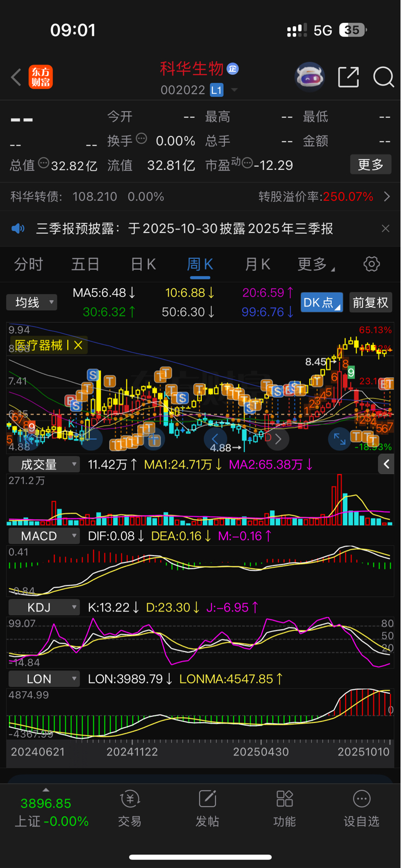Viewport: 401px width, 868px height.
Task: Switch to the 五日 tab
Action: (86, 264)
